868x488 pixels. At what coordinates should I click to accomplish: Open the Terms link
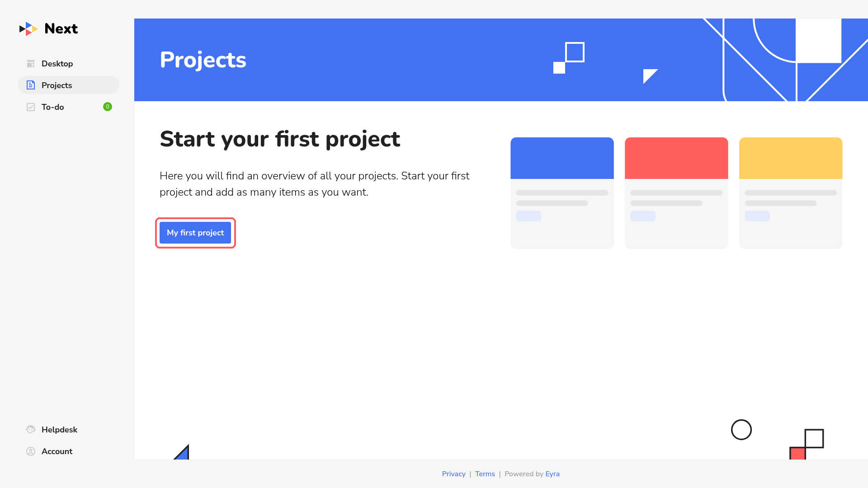tap(485, 474)
